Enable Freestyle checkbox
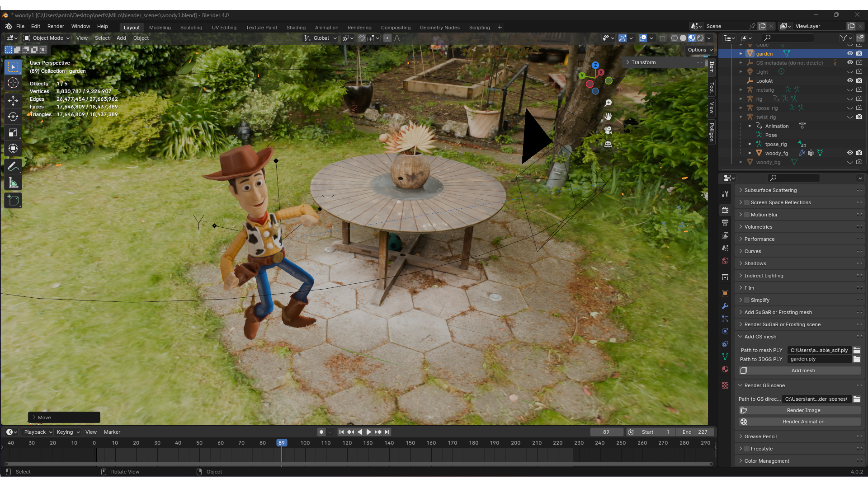This screenshot has width=868, height=488. pyautogui.click(x=747, y=449)
